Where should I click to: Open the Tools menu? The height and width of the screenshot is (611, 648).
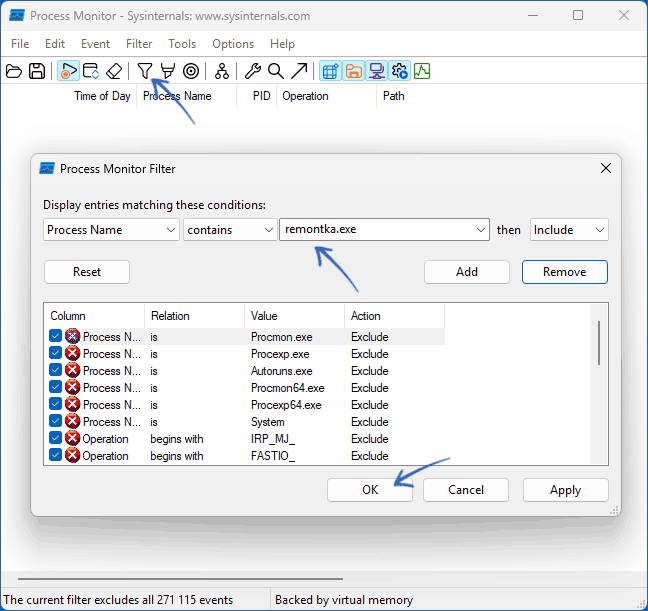(x=182, y=44)
